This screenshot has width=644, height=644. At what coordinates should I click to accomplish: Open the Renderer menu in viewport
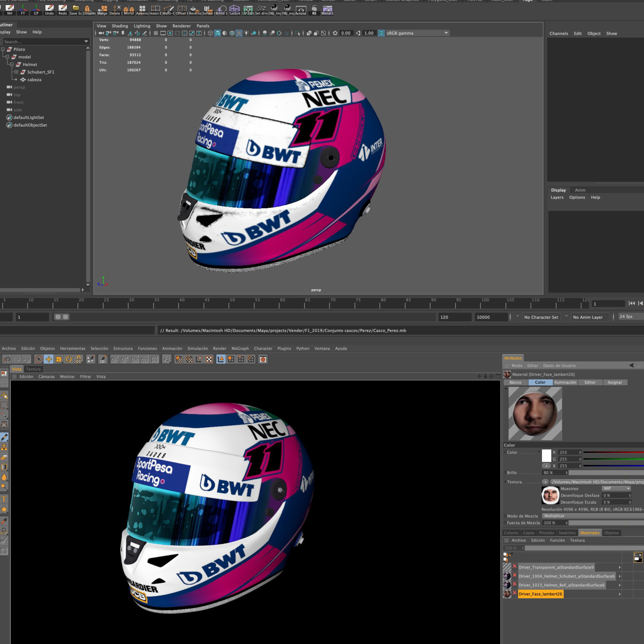point(181,26)
